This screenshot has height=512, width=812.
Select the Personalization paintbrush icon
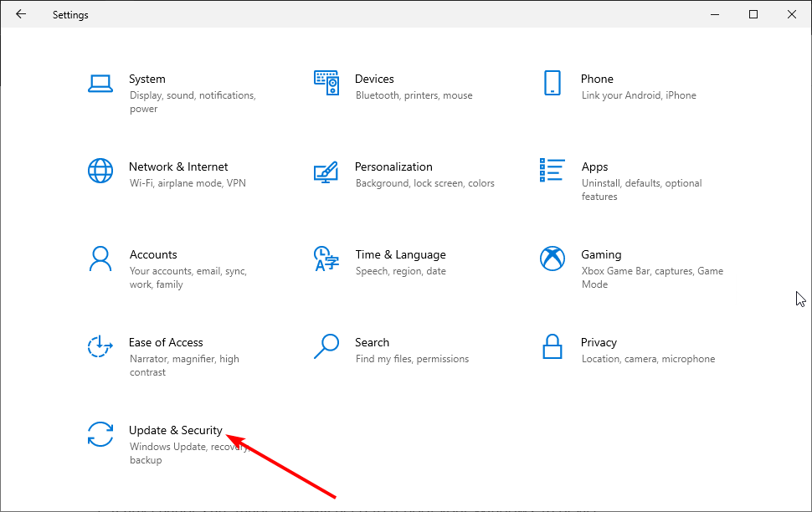(326, 172)
